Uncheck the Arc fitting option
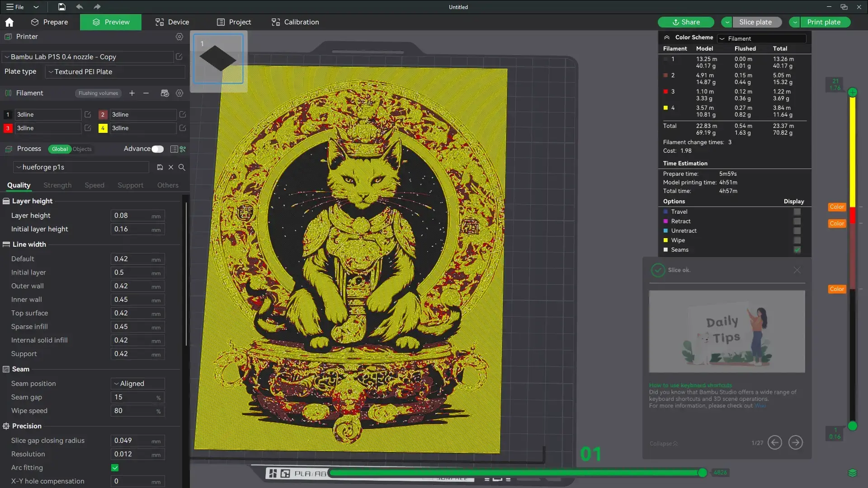Image resolution: width=868 pixels, height=488 pixels. (115, 468)
